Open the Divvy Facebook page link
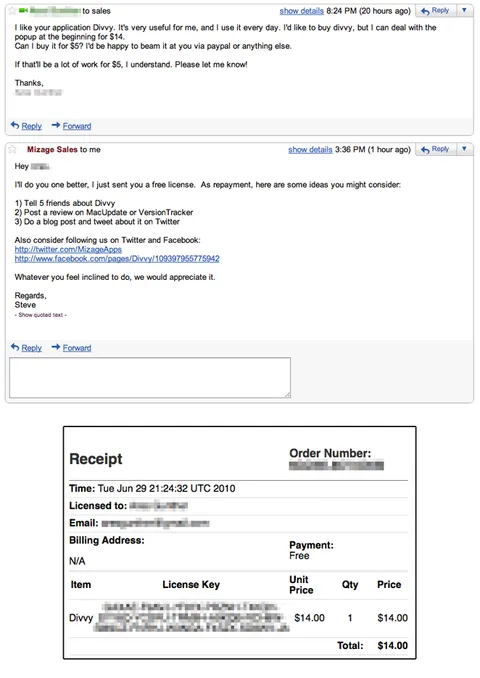 (x=117, y=259)
